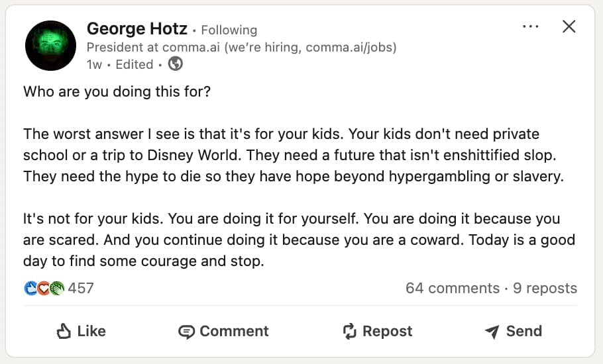This screenshot has width=603, height=364.
Task: Show the 9 reposts
Action: pos(545,289)
